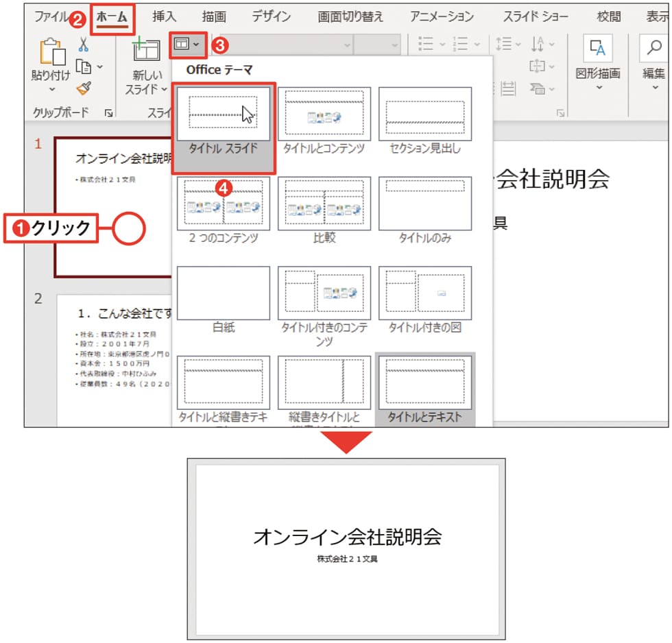Click the align text icon
Screen dimensions: 672x643
(x=538, y=66)
